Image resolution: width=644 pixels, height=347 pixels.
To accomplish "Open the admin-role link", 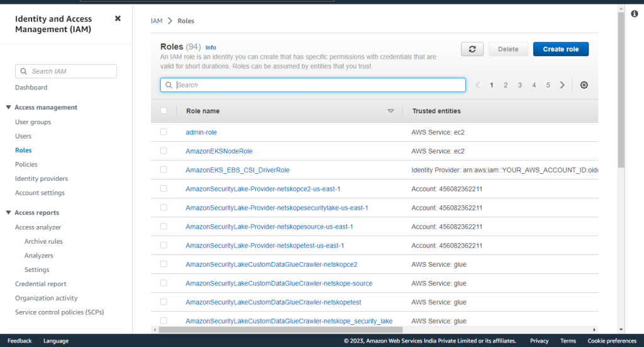I will [x=201, y=132].
